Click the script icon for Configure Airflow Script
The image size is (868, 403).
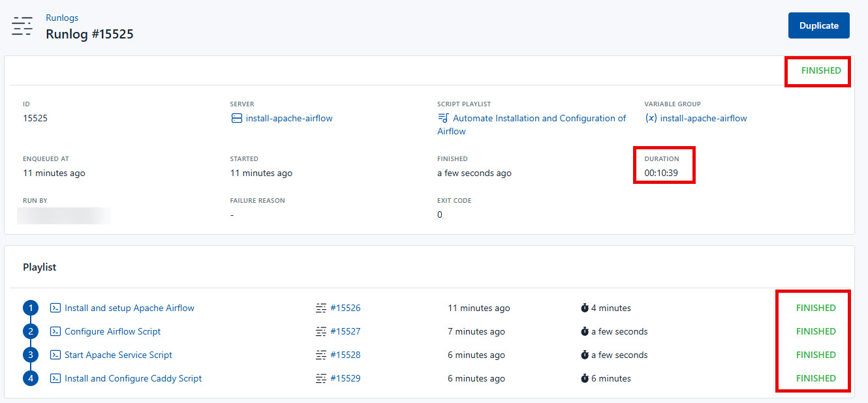tap(56, 331)
